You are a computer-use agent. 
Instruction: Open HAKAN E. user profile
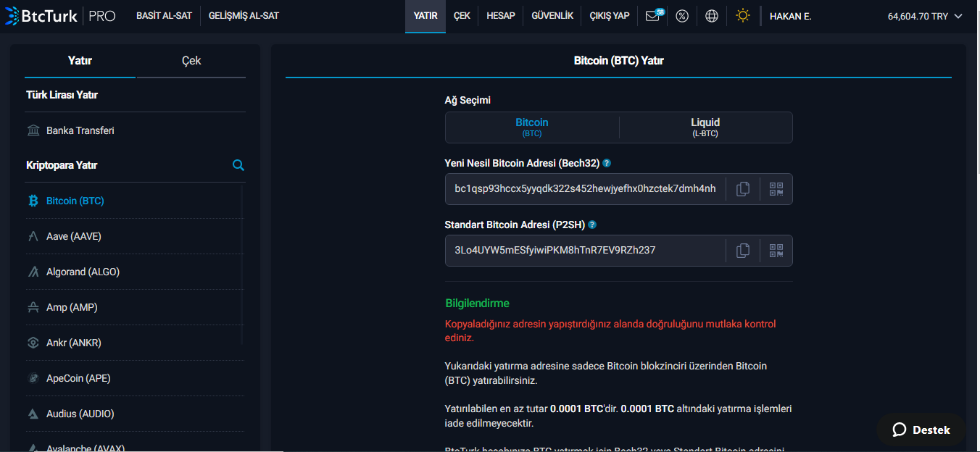pos(790,16)
